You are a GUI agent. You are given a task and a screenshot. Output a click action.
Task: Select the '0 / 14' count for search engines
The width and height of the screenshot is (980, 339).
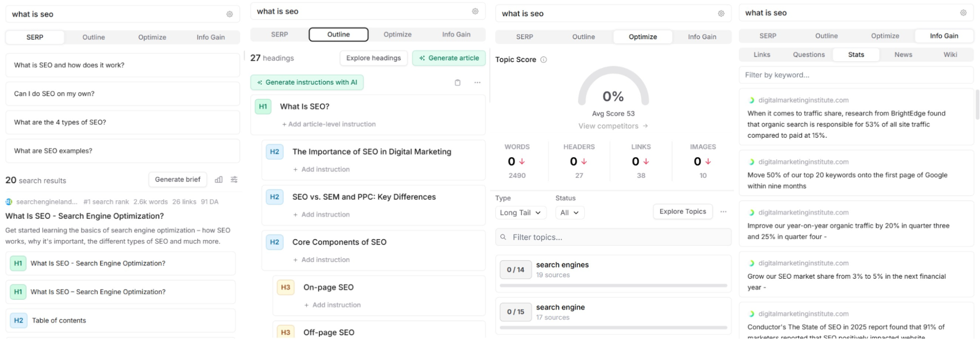click(x=516, y=270)
